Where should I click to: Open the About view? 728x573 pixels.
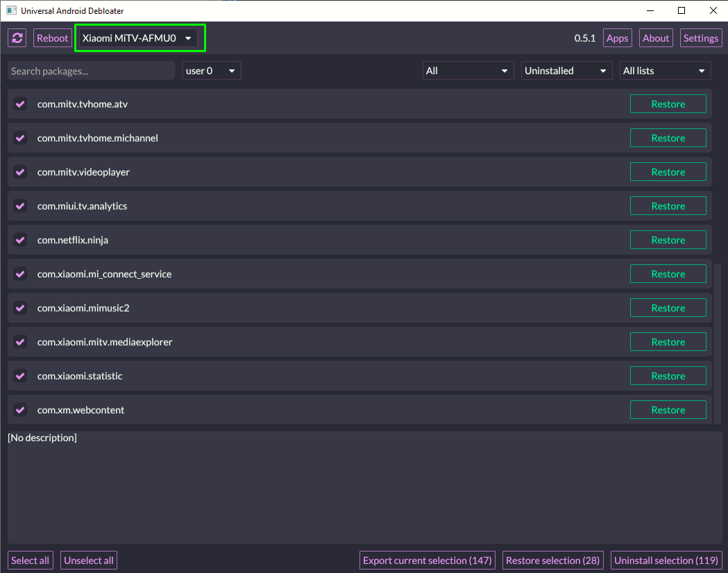pyautogui.click(x=656, y=38)
